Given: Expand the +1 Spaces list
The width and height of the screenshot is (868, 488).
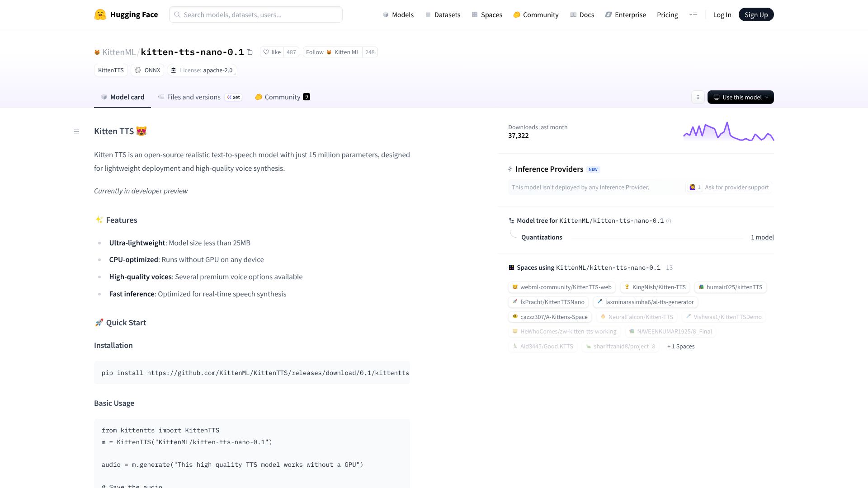Looking at the screenshot, I should 681,347.
